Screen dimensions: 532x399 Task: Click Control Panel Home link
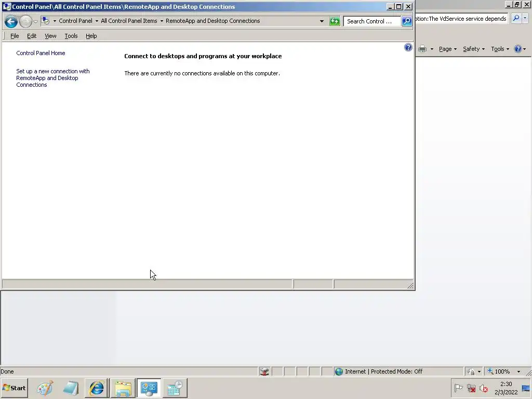tap(41, 53)
